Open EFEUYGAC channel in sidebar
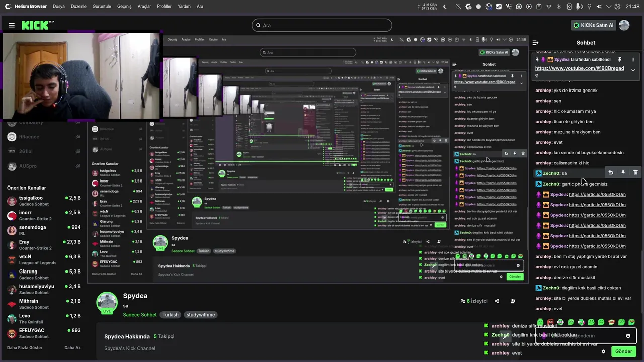This screenshot has height=362, width=644. point(44,333)
